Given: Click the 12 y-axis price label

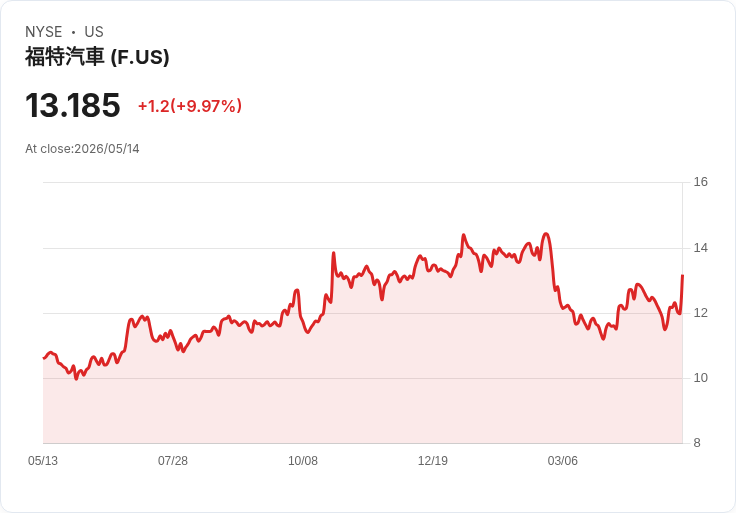Looking at the screenshot, I should click(700, 313).
